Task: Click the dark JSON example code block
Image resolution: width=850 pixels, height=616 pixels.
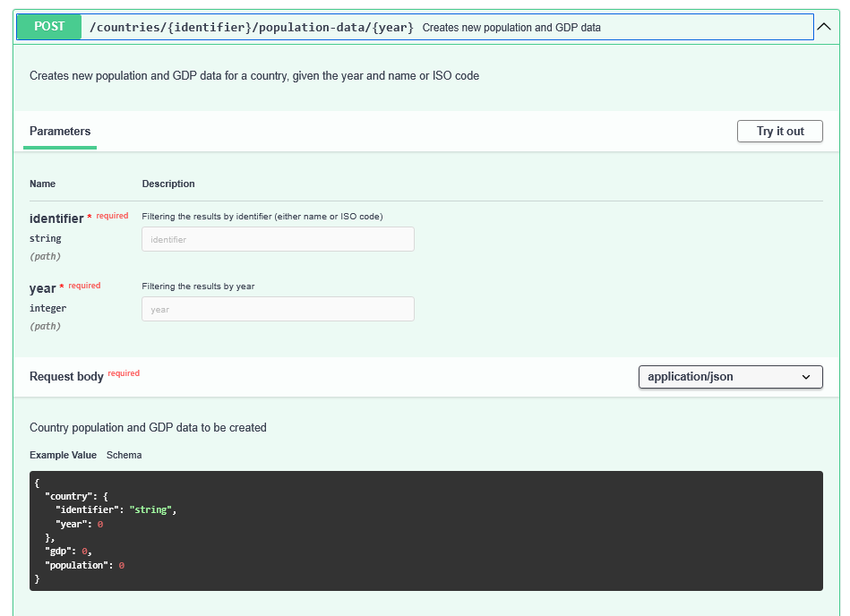Action: point(425,530)
